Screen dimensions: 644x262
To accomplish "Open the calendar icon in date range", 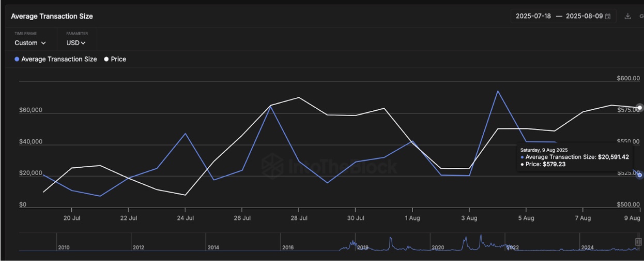I will click(608, 16).
